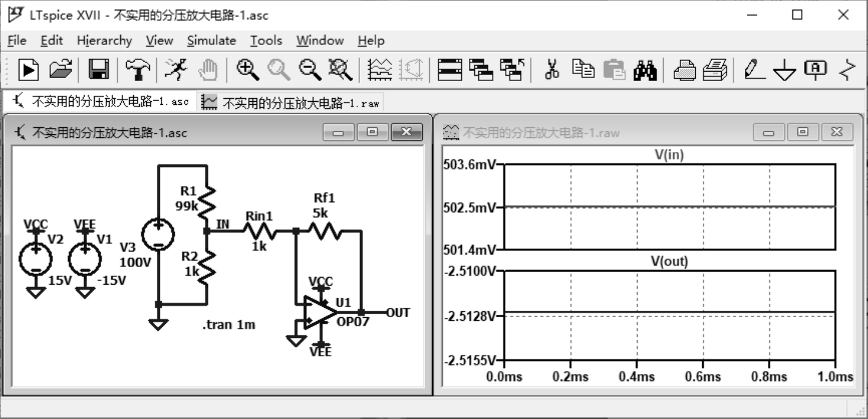
Task: Click the Rin1 resistor label
Action: coord(259,217)
